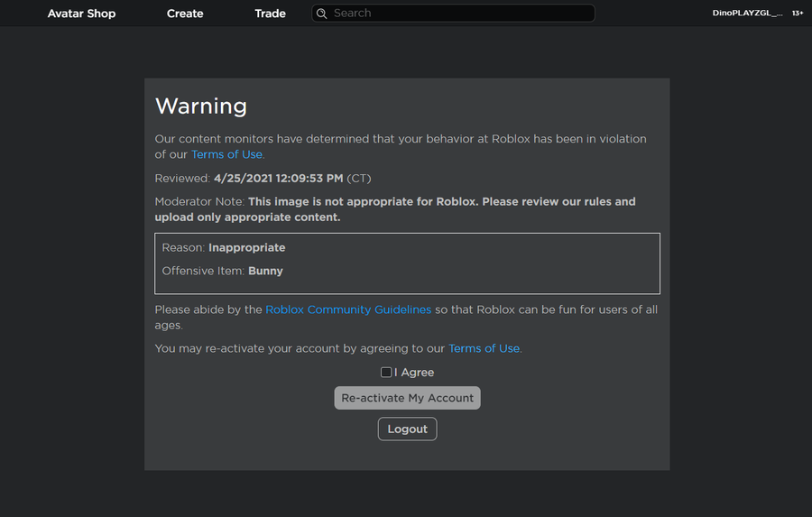Open the Terms of Use link near re-activate text

point(484,348)
